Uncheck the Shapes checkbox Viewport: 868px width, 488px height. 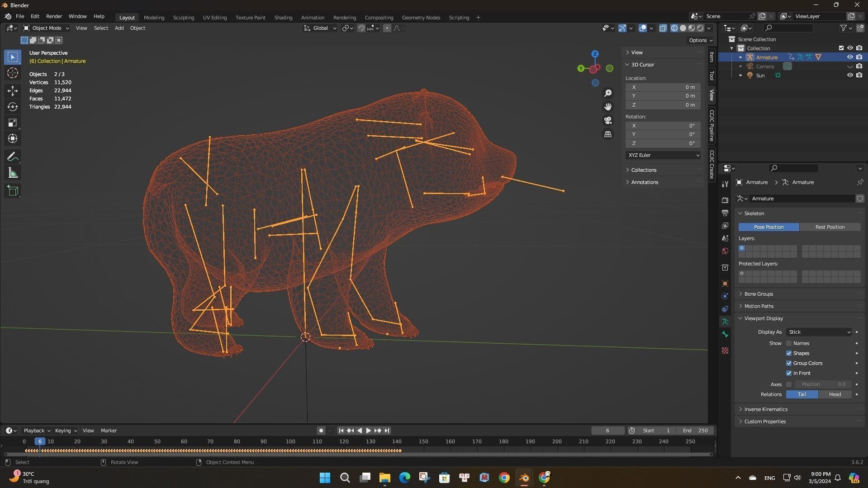[x=789, y=353]
